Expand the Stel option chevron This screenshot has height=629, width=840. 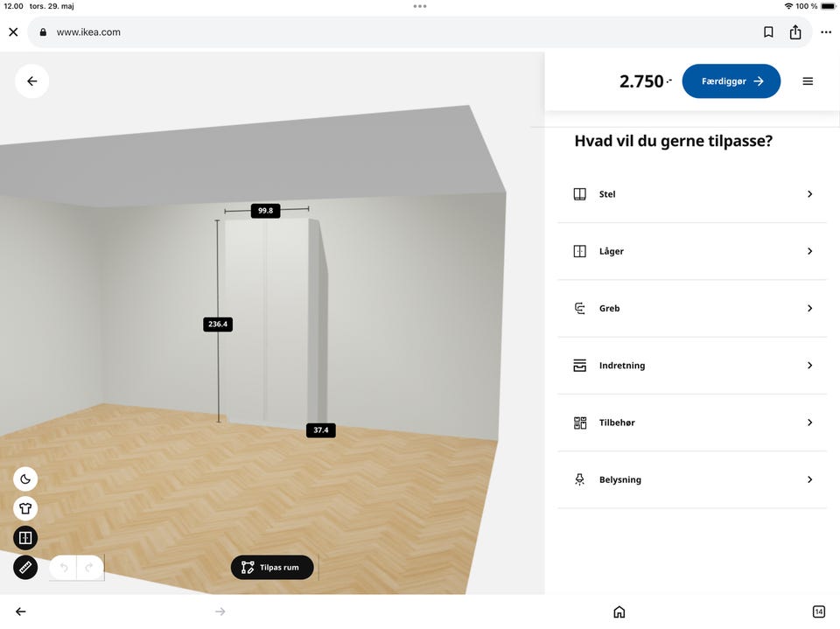pyautogui.click(x=810, y=194)
